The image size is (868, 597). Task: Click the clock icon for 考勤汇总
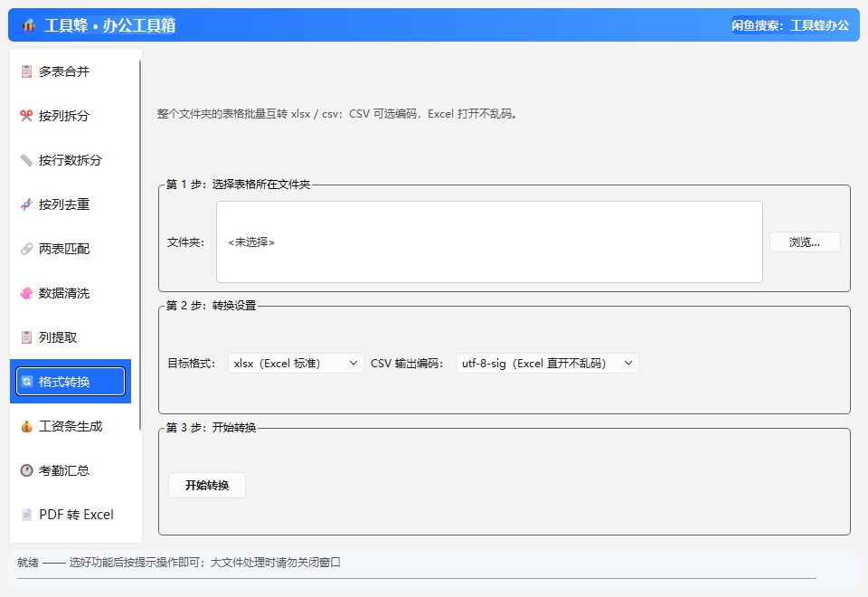[26, 470]
